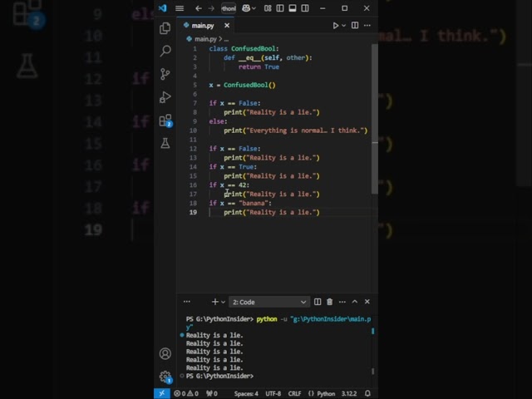
Task: Split the terminal panel
Action: (x=318, y=302)
